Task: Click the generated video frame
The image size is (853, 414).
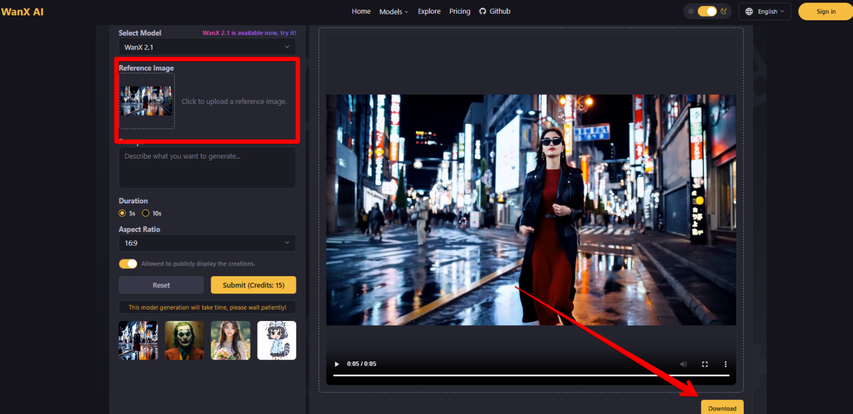Action: (531, 210)
